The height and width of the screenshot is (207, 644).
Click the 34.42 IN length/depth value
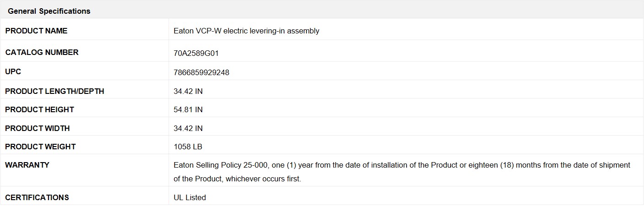pos(188,92)
